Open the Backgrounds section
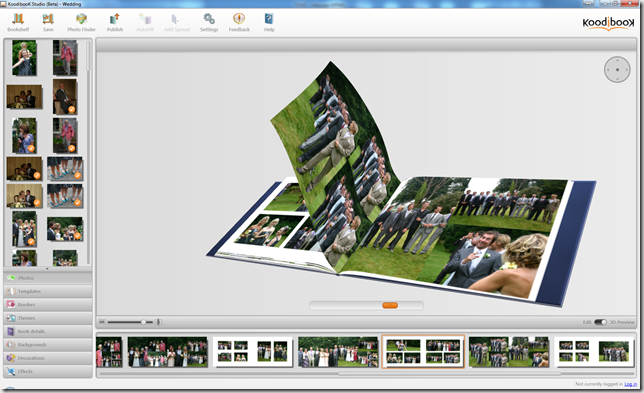Screen dimensions: 644x393 (x=48, y=345)
